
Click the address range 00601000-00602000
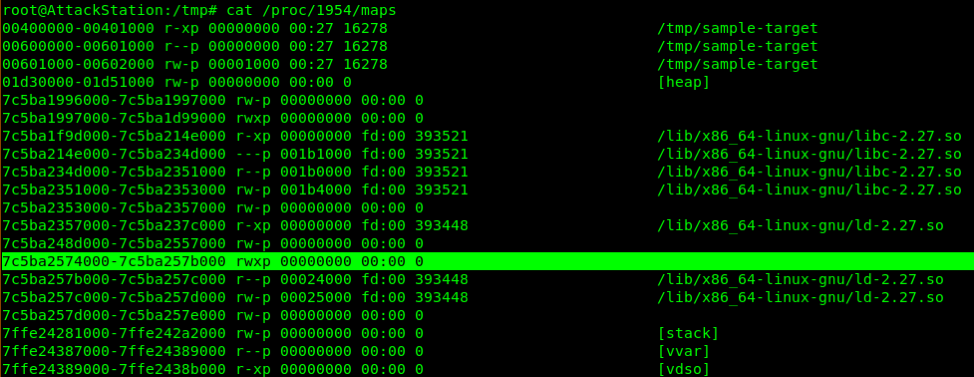coord(78,64)
